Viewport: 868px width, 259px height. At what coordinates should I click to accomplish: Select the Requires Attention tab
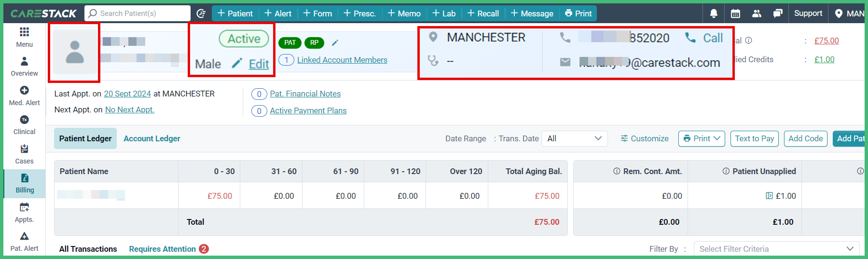pos(163,249)
